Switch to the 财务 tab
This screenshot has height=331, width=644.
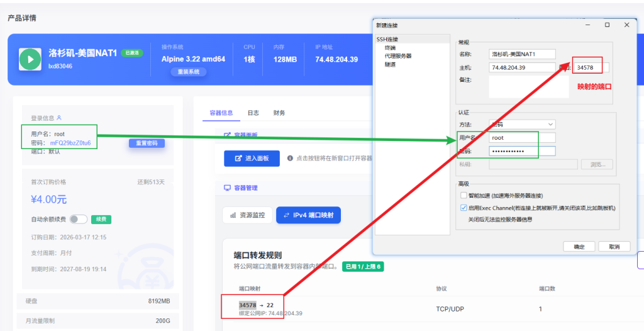tap(279, 113)
